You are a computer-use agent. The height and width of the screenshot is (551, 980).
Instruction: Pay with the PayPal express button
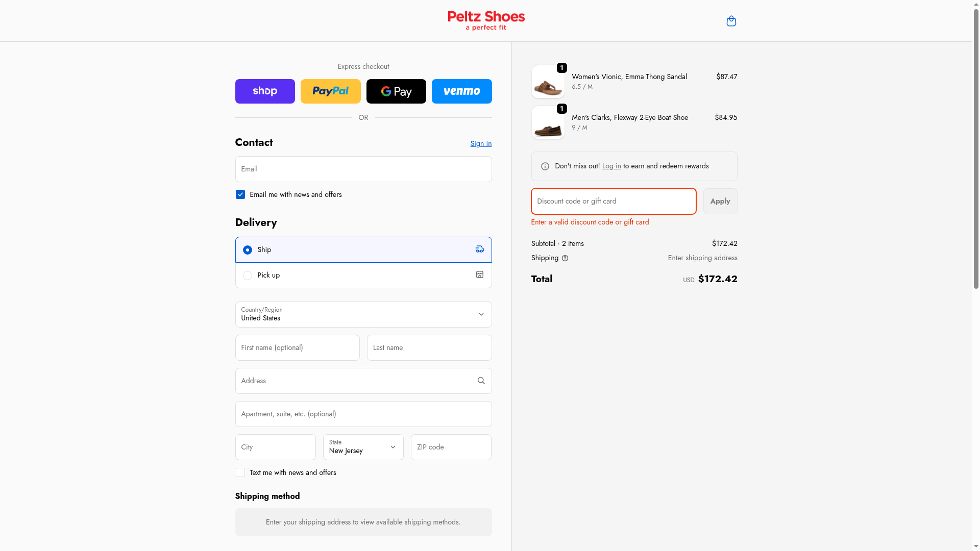(x=330, y=91)
